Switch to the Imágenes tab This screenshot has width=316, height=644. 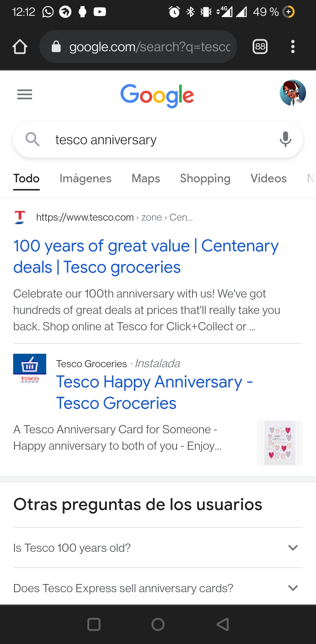[85, 178]
